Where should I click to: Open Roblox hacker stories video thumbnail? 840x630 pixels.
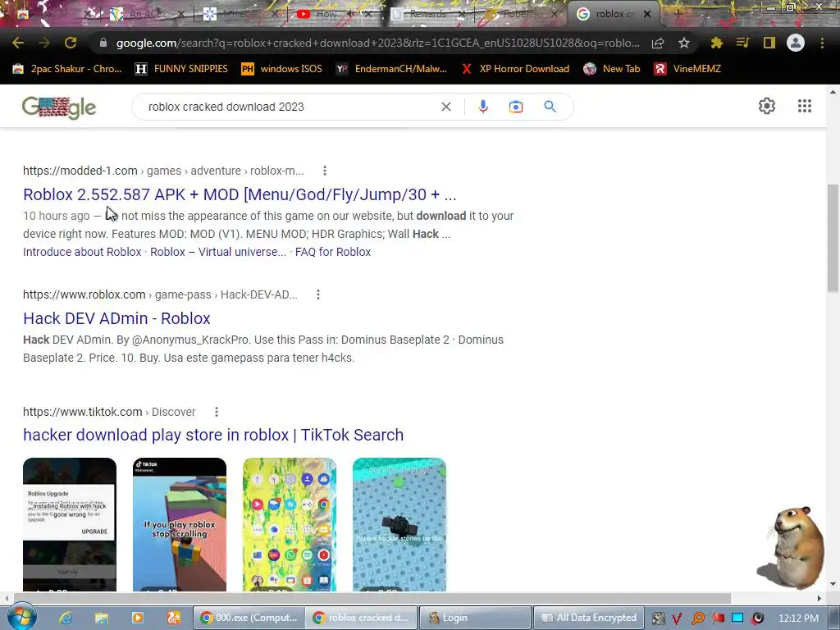pos(399,524)
